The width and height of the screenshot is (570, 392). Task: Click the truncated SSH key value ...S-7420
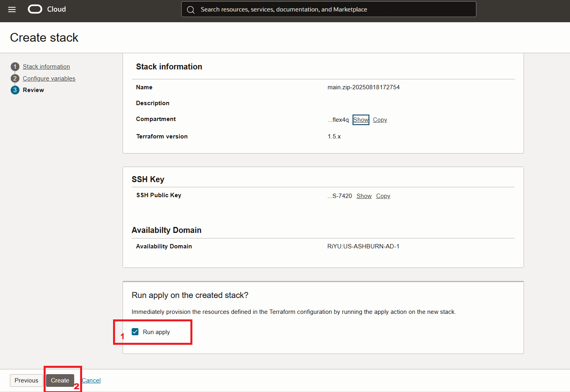(x=340, y=196)
